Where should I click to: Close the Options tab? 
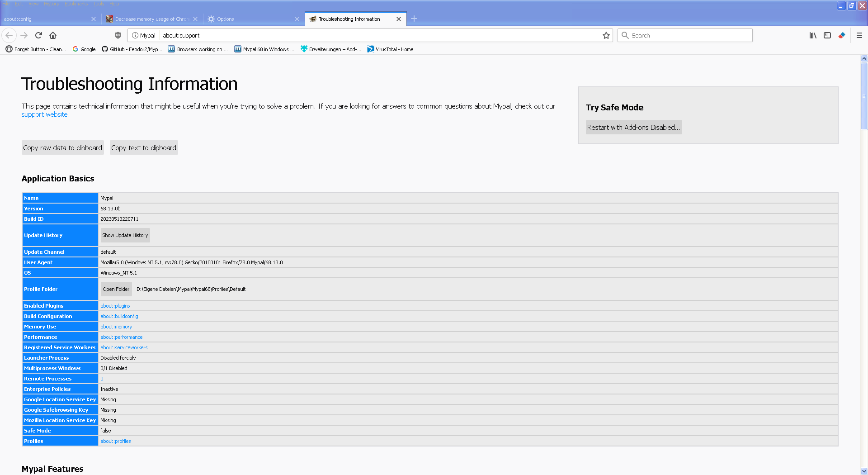(297, 19)
